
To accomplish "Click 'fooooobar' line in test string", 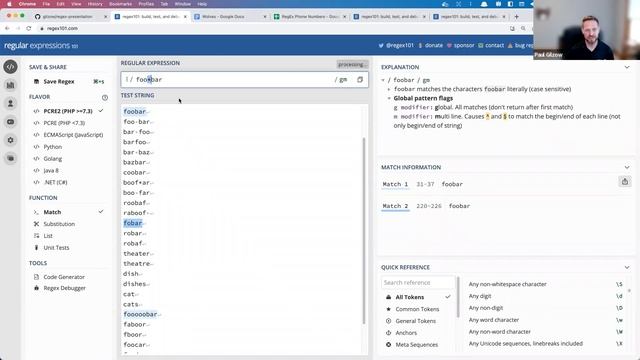I will (140, 314).
